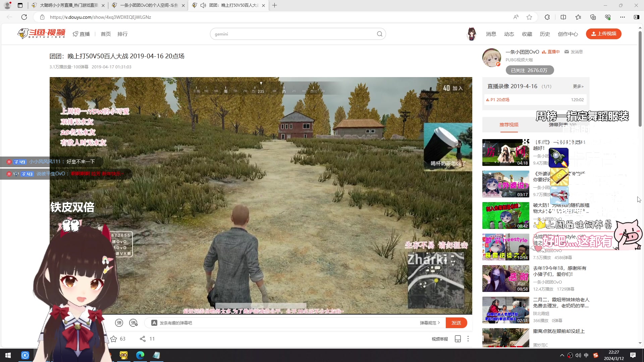
Task: Click the danmaku settings icon
Action: click(133, 323)
